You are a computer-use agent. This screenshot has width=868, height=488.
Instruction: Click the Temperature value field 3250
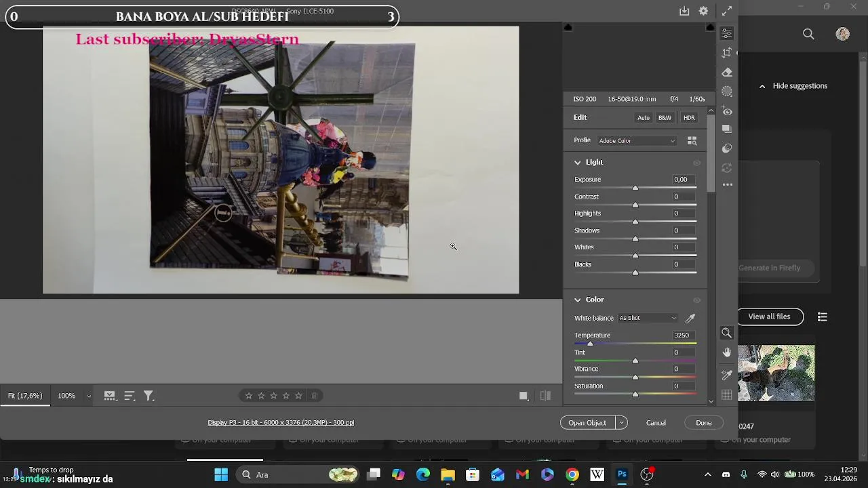[x=684, y=335]
